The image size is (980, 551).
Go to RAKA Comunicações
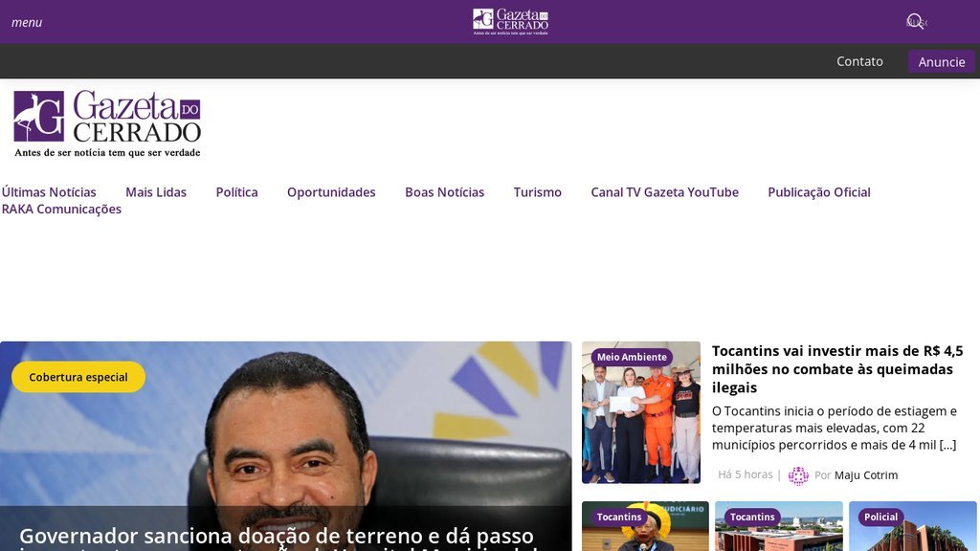click(x=61, y=209)
